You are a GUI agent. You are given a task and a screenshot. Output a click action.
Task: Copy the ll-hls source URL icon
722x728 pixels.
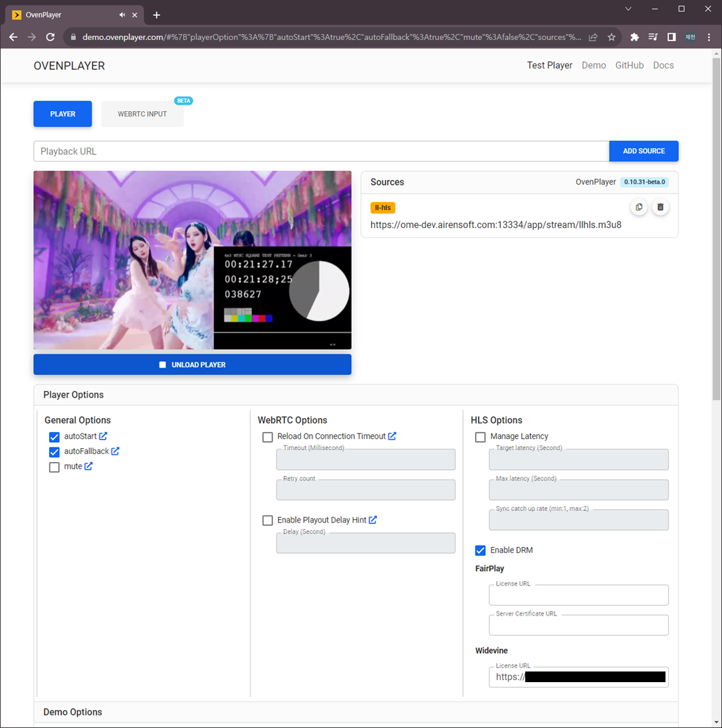[x=639, y=207]
